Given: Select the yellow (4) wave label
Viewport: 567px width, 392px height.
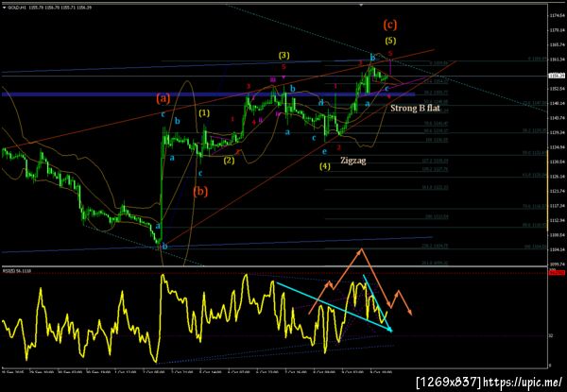Looking at the screenshot, I should (x=325, y=167).
